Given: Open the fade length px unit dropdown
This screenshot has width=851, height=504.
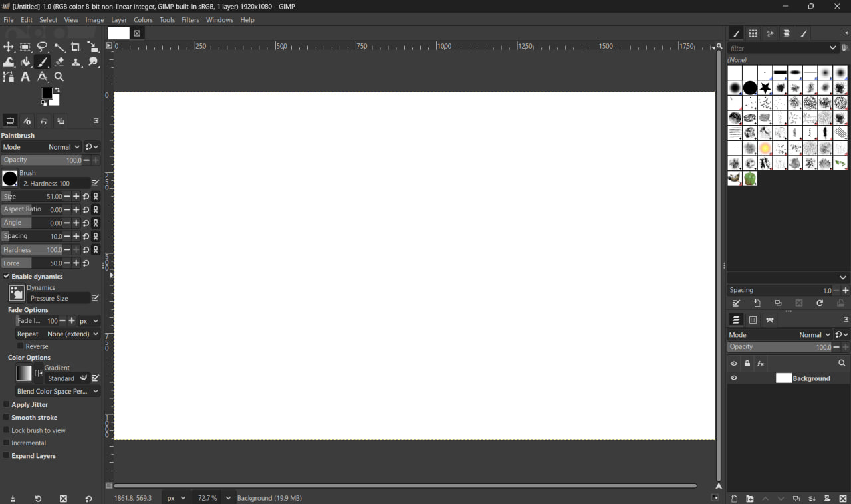Looking at the screenshot, I should point(89,321).
